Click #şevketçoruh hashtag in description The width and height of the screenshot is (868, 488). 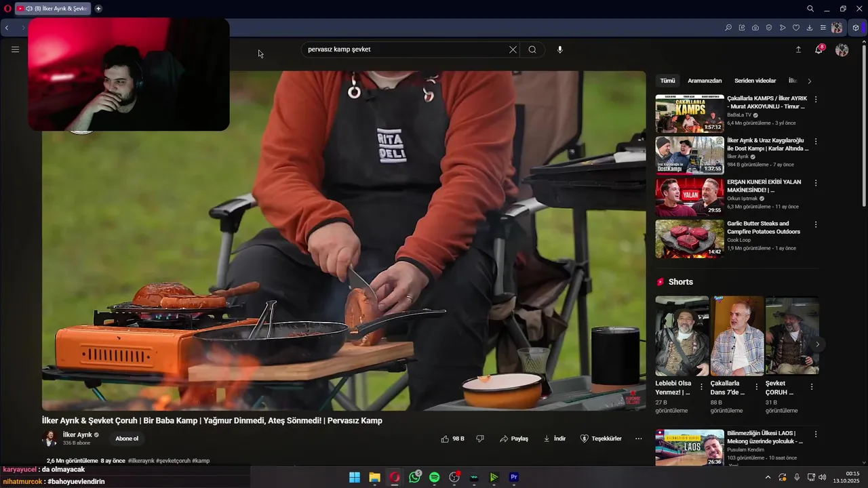[172, 461]
